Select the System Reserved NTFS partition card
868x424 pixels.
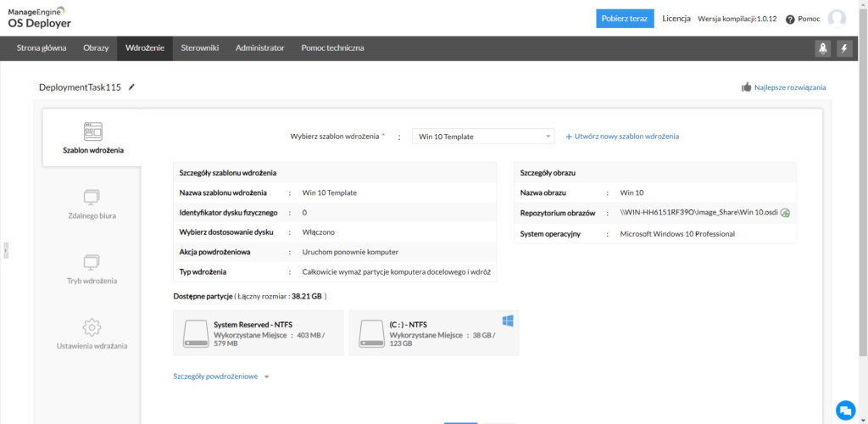259,332
